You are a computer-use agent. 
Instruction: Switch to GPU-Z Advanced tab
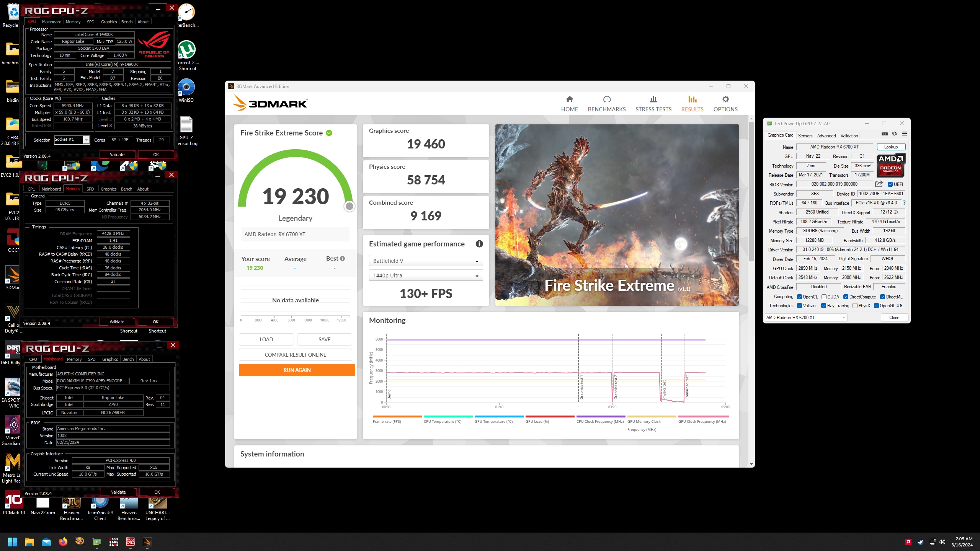point(826,135)
